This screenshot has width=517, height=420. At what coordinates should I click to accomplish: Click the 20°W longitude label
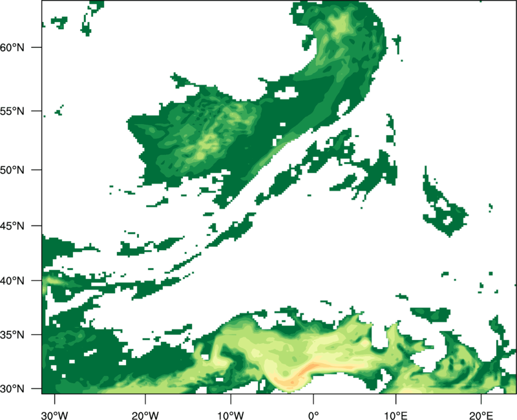point(145,415)
